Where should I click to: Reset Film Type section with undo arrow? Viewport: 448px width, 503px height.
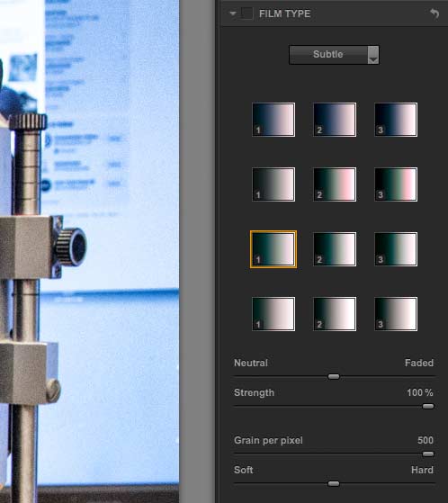[435, 13]
